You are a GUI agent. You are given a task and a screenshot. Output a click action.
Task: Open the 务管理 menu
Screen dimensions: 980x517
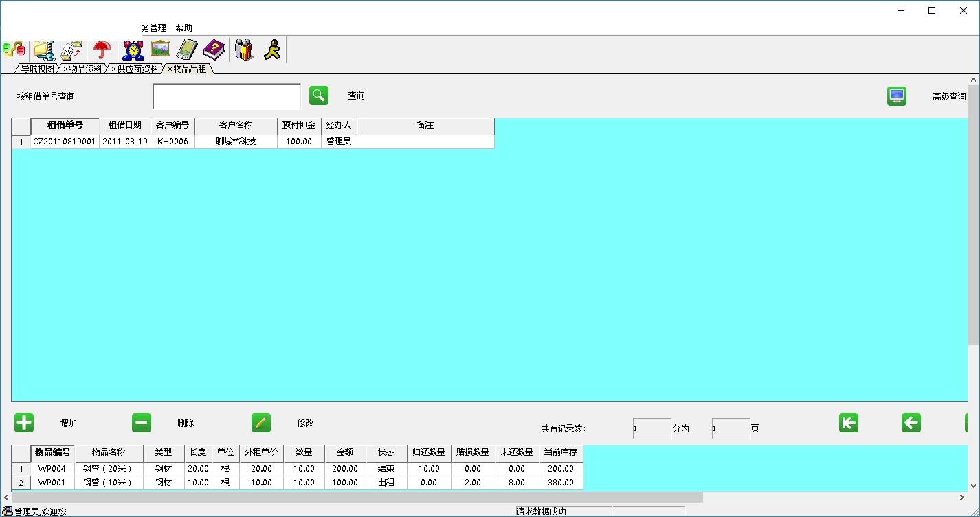tap(154, 28)
